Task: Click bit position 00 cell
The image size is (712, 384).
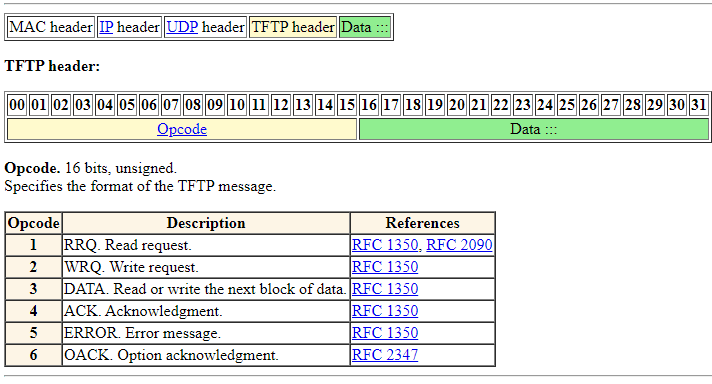Action: point(17,105)
